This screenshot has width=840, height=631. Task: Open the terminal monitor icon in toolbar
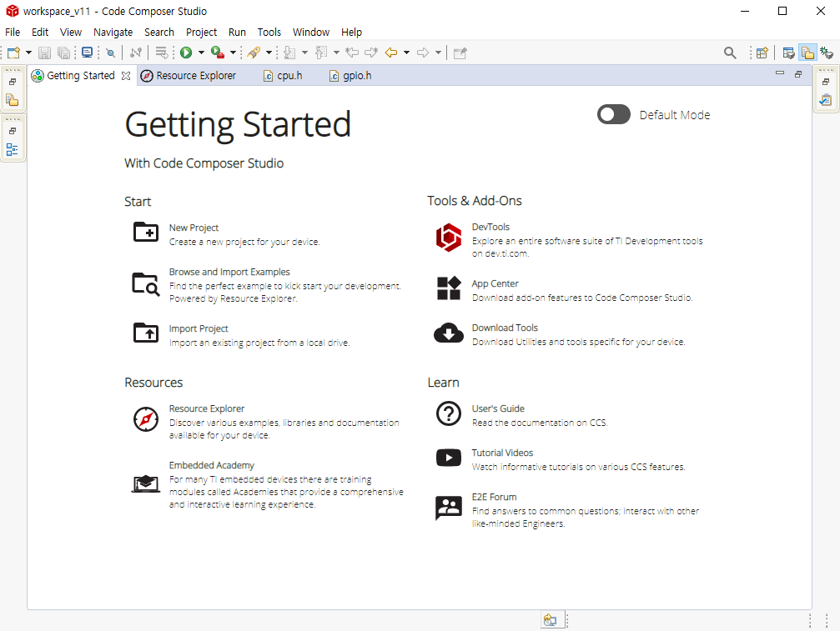[x=88, y=53]
